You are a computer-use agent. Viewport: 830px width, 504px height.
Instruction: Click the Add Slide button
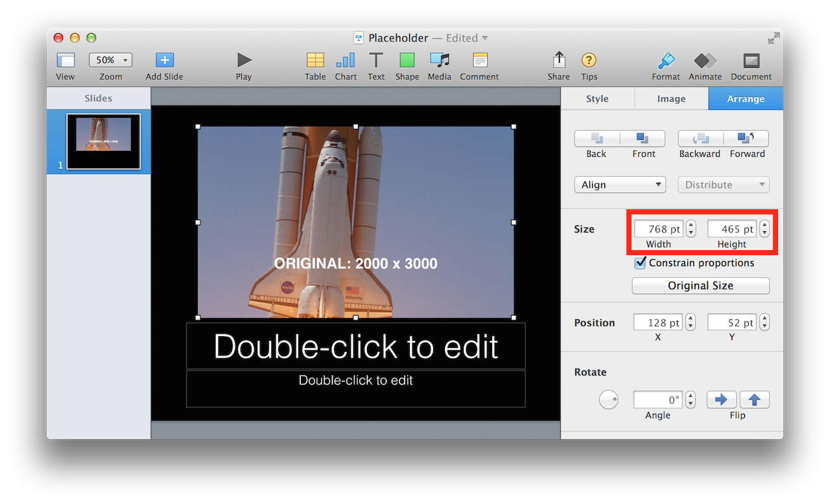[x=165, y=60]
